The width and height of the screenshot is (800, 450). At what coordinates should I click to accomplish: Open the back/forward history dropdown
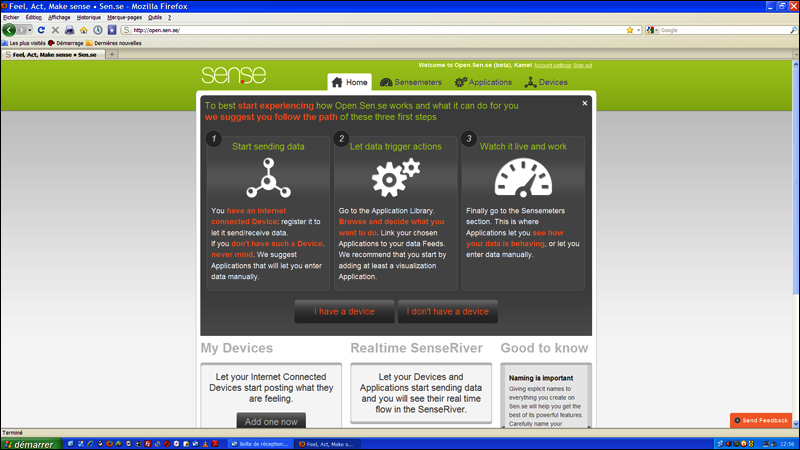coord(30,30)
